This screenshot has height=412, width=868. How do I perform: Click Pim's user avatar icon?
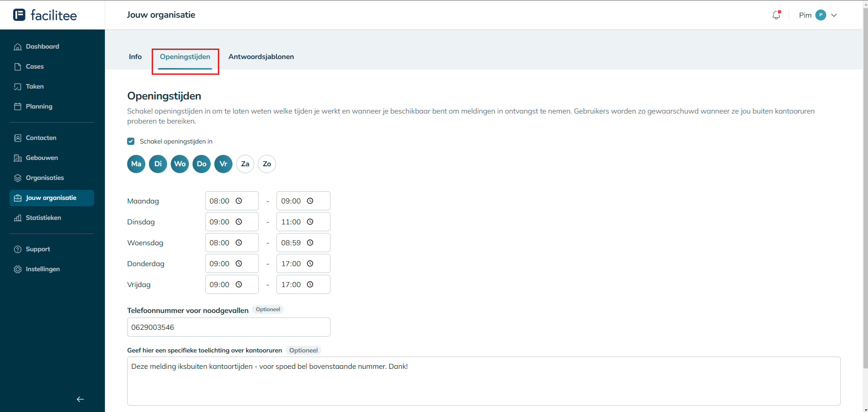click(x=820, y=15)
